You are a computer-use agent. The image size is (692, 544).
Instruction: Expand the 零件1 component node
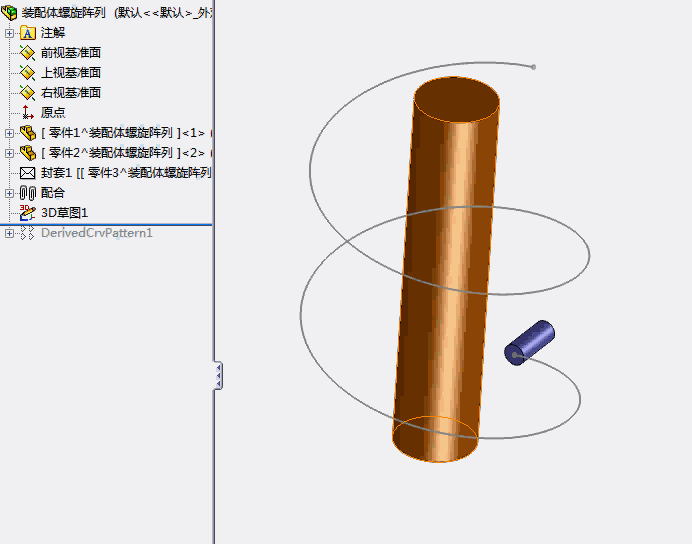(x=9, y=133)
